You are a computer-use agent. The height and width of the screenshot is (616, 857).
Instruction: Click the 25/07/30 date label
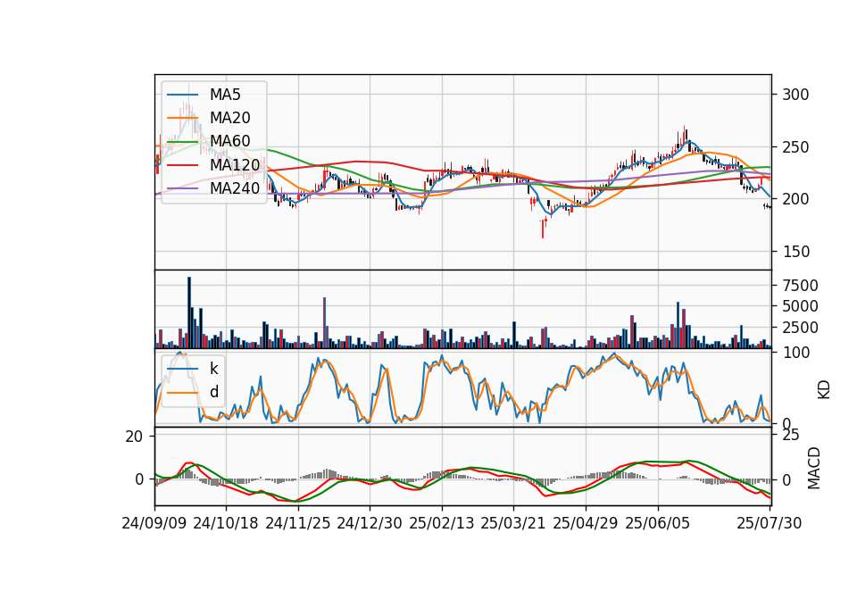[x=770, y=523]
